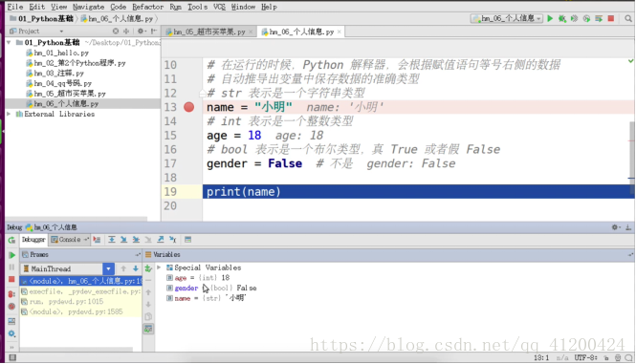This screenshot has height=364, width=636.
Task: Open hm_04_qq号码.py in project tree
Action: (x=63, y=83)
